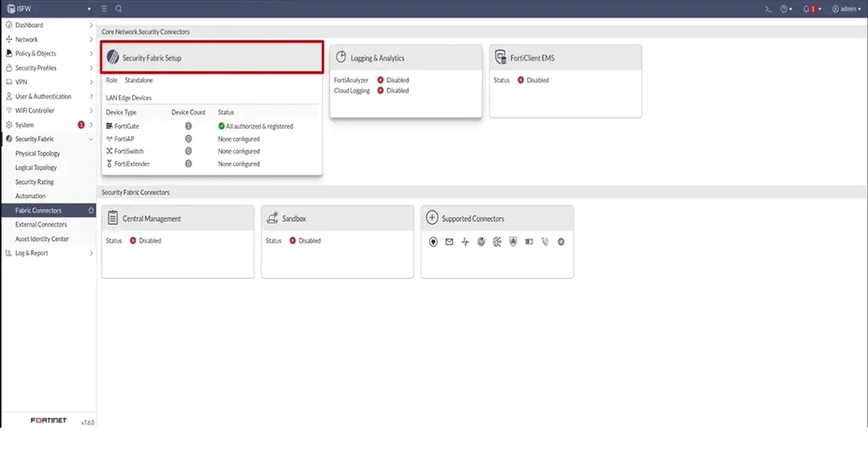
Task: Click the FortiAP device count badge
Action: coord(188,139)
